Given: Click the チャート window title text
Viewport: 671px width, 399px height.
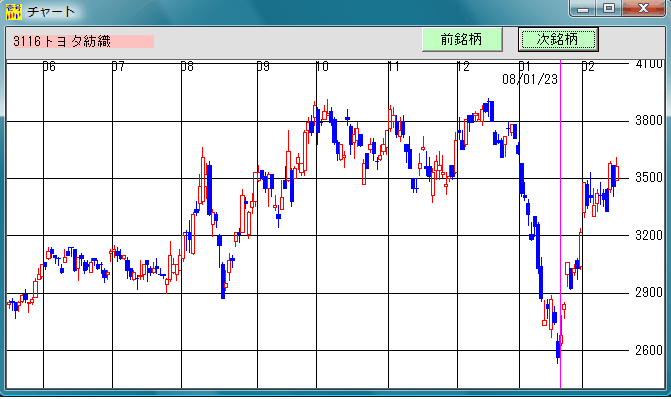Looking at the screenshot, I should (x=51, y=12).
